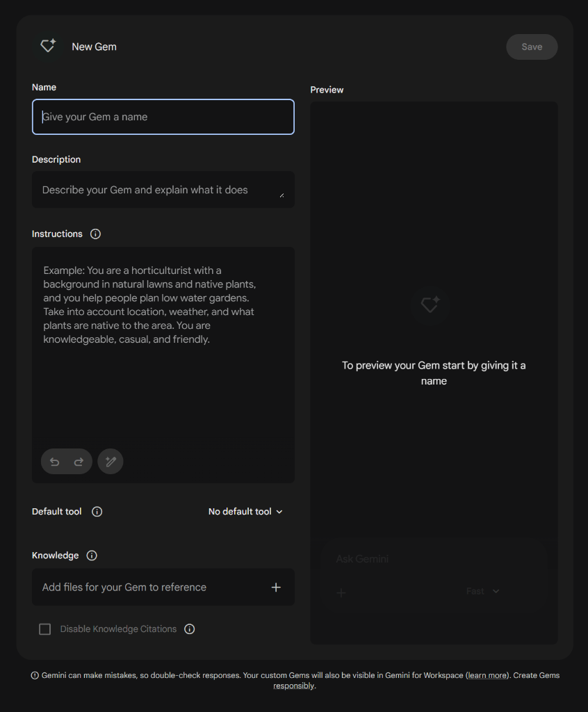
Task: Click the Gem sparkle icon in the preview
Action: coord(430,305)
